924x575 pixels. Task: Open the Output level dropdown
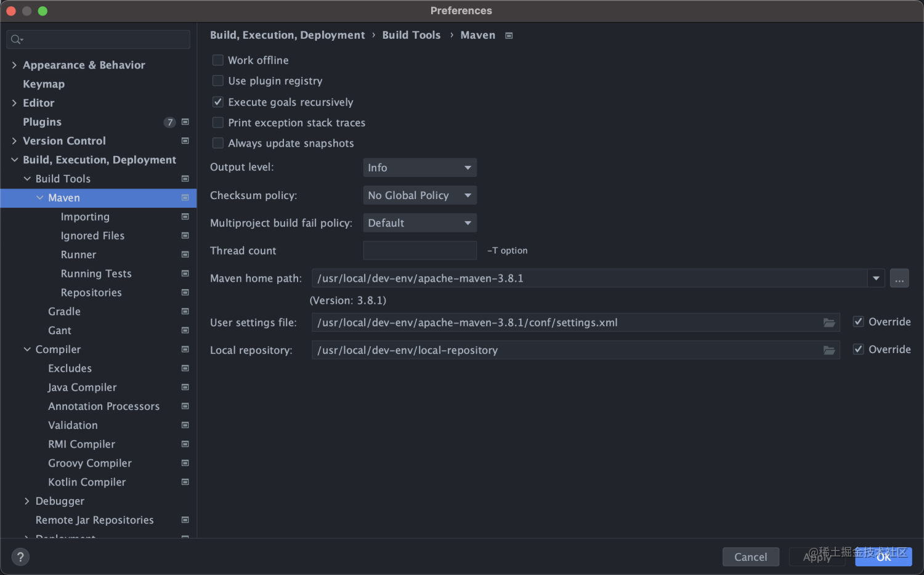pyautogui.click(x=419, y=168)
